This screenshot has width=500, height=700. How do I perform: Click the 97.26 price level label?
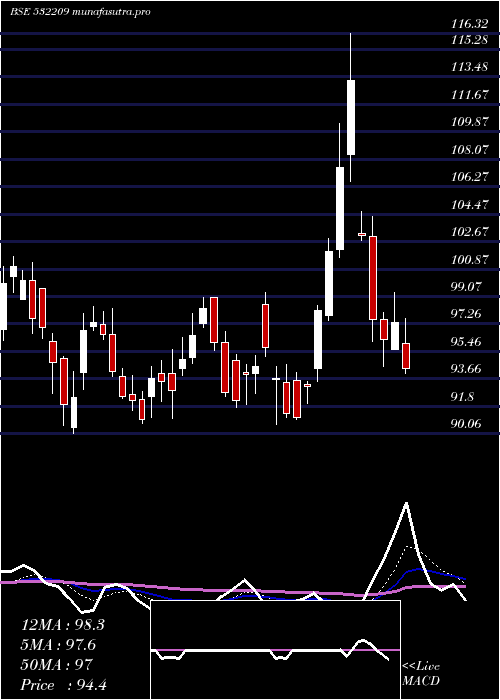pyautogui.click(x=467, y=314)
